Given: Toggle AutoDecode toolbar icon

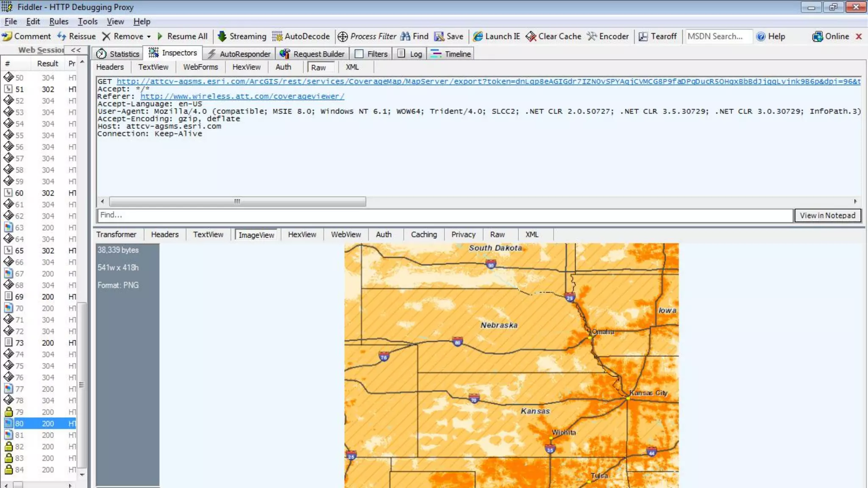Looking at the screenshot, I should [x=277, y=36].
